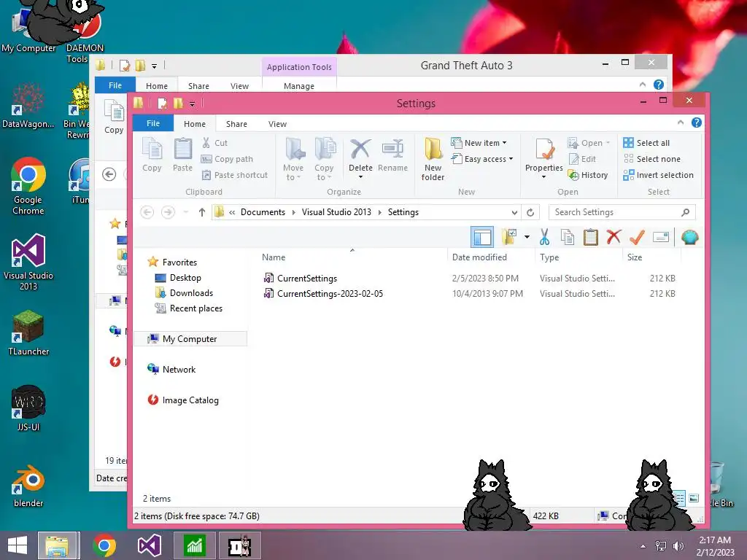Click Invert selection in ribbon
The width and height of the screenshot is (747, 560).
pos(659,175)
